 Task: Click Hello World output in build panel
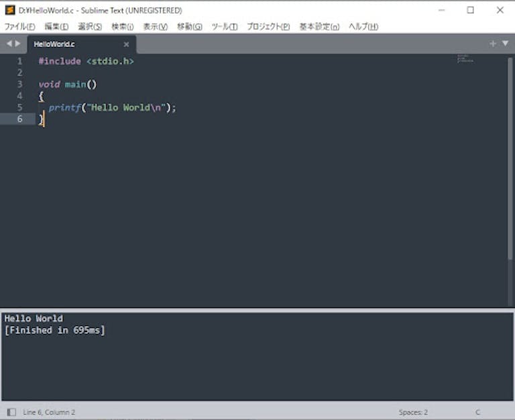(34, 319)
